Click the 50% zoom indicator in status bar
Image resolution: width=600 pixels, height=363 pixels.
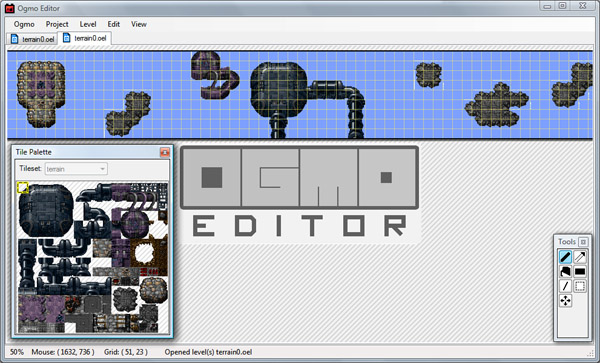point(17,352)
